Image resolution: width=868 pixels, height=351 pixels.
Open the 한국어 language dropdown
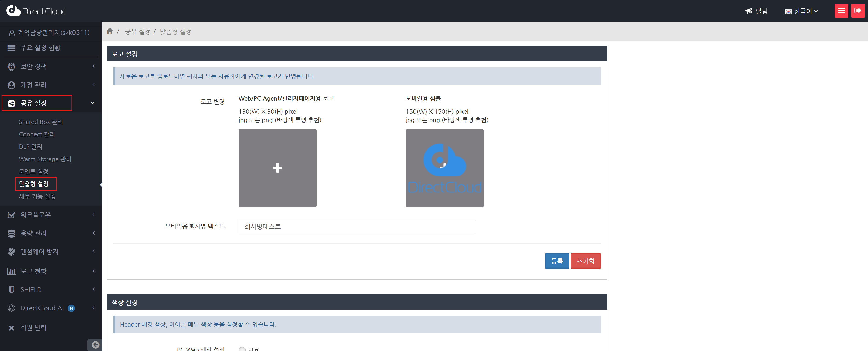(x=801, y=11)
